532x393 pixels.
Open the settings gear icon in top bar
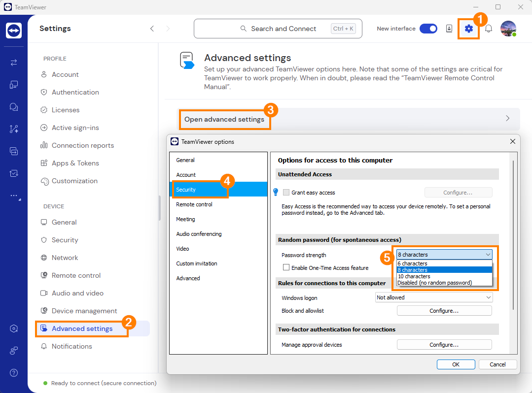pyautogui.click(x=468, y=29)
